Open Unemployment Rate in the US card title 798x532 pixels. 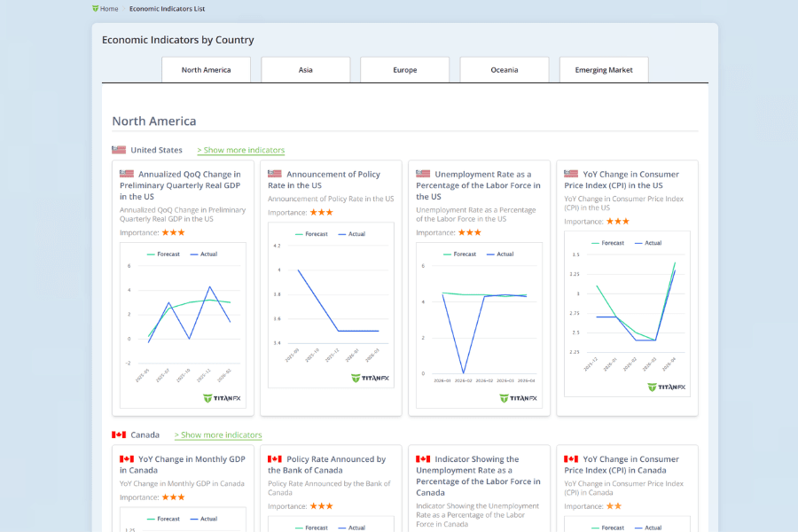tap(479, 185)
